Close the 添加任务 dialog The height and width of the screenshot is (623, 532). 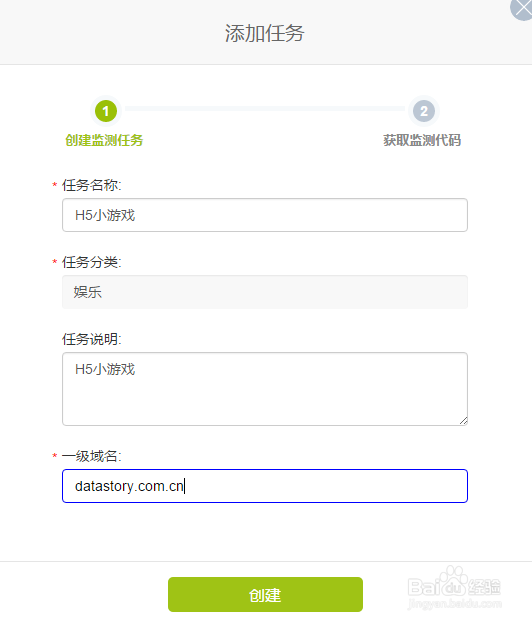pyautogui.click(x=522, y=8)
